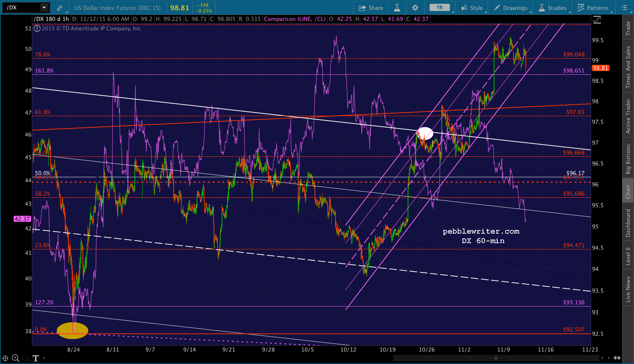Open chart settings gear icon
Screen dimensions: 634x364
click(415, 8)
